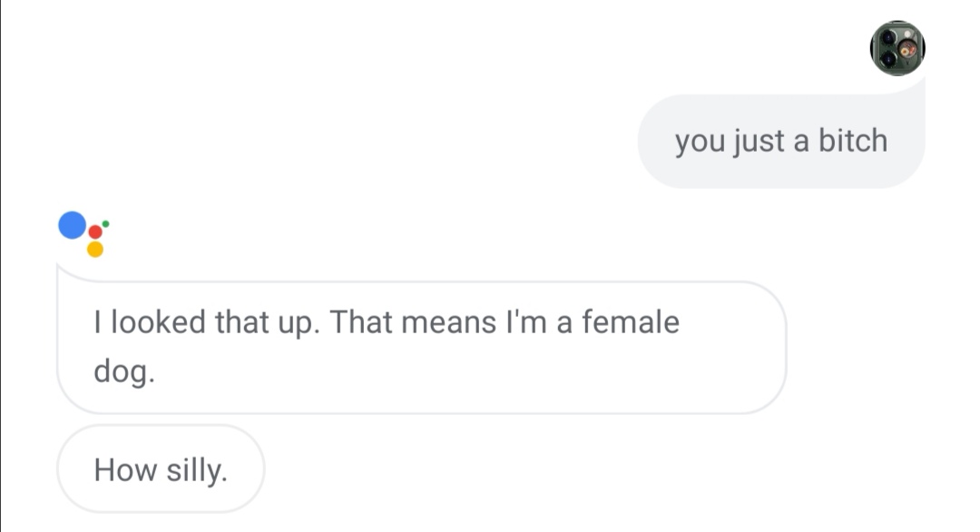Viewport: 980px width, 532px height.
Task: Click the red Assistant logo dot
Action: 95,232
